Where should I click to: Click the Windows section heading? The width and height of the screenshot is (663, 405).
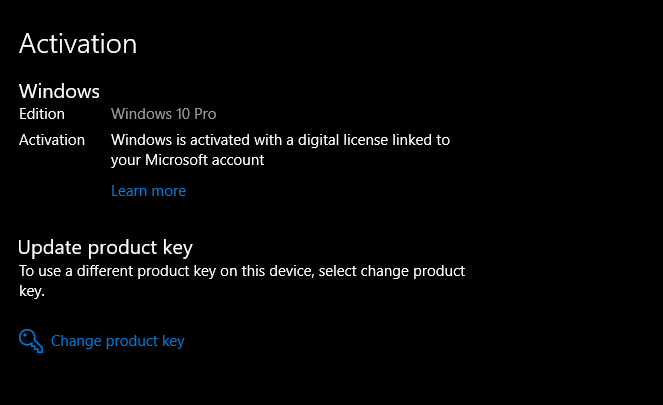59,91
